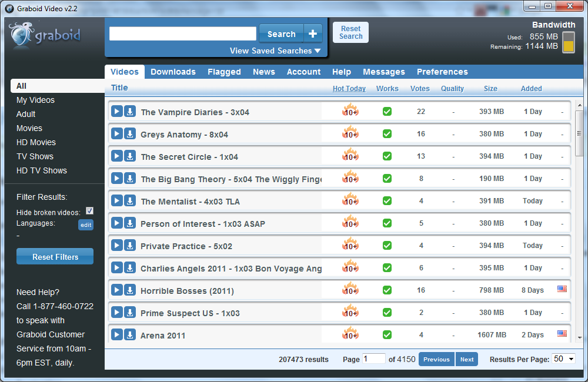The height and width of the screenshot is (382, 588).
Task: Open the Help tab
Action: (342, 72)
